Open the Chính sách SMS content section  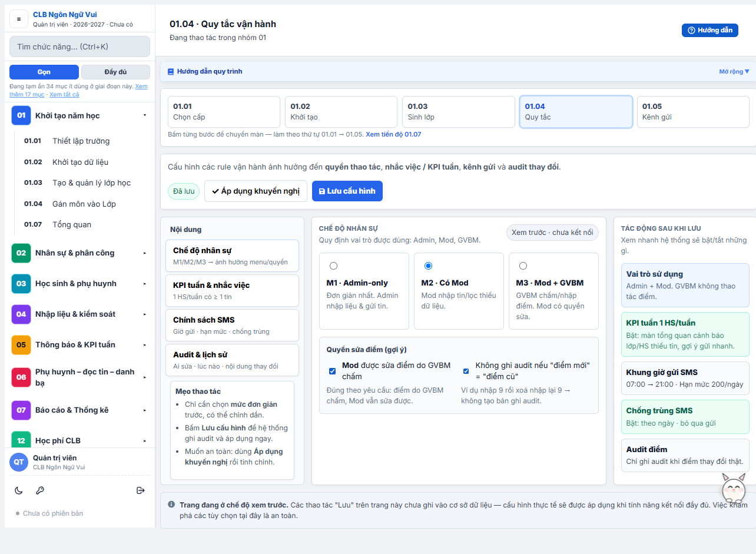pos(232,325)
